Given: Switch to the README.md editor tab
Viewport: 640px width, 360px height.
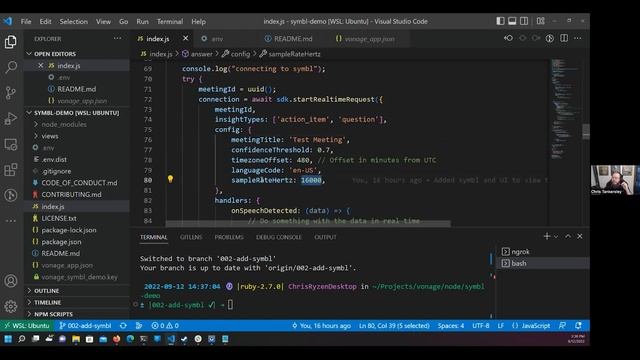Looking at the screenshot, I should pos(292,39).
